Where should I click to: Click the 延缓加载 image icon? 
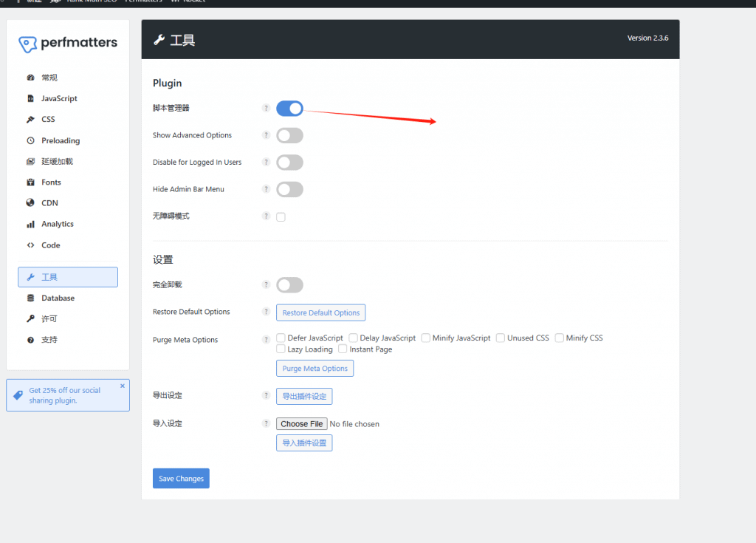click(30, 161)
